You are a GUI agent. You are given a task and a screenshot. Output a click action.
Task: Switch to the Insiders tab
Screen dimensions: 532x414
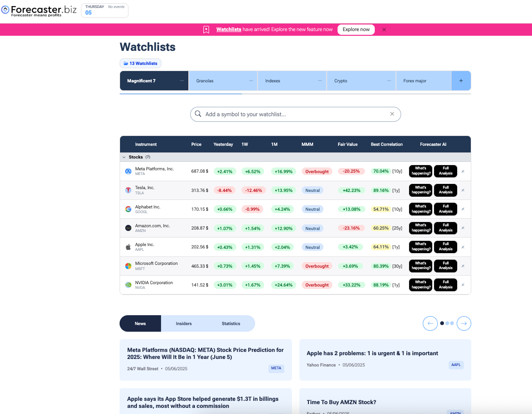(x=184, y=324)
